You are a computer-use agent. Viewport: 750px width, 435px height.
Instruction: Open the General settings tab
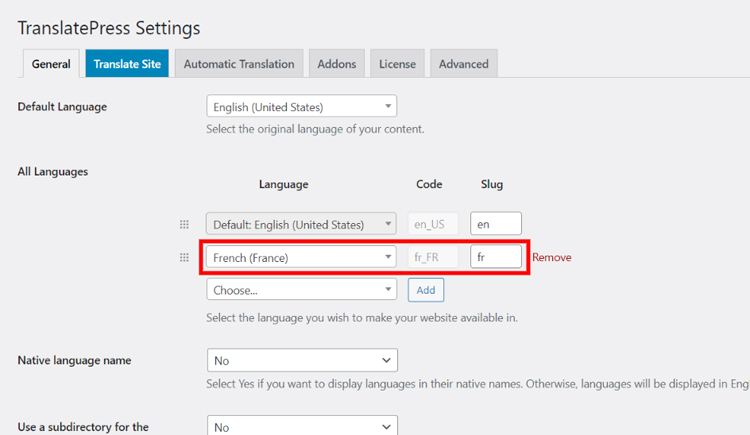(x=51, y=64)
